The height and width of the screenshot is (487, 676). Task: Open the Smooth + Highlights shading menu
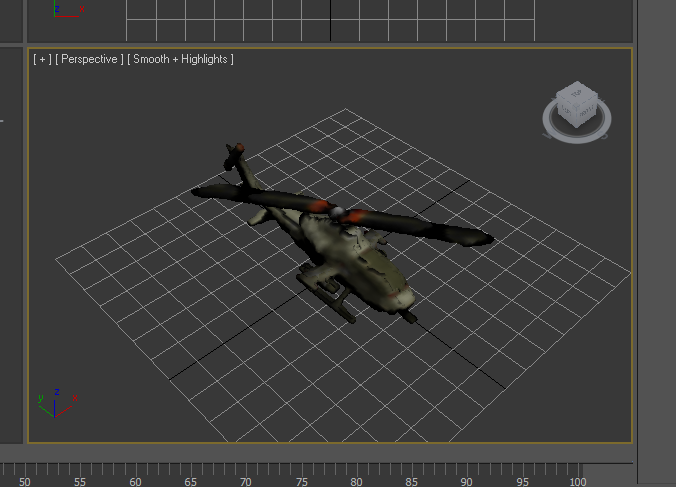coord(181,59)
